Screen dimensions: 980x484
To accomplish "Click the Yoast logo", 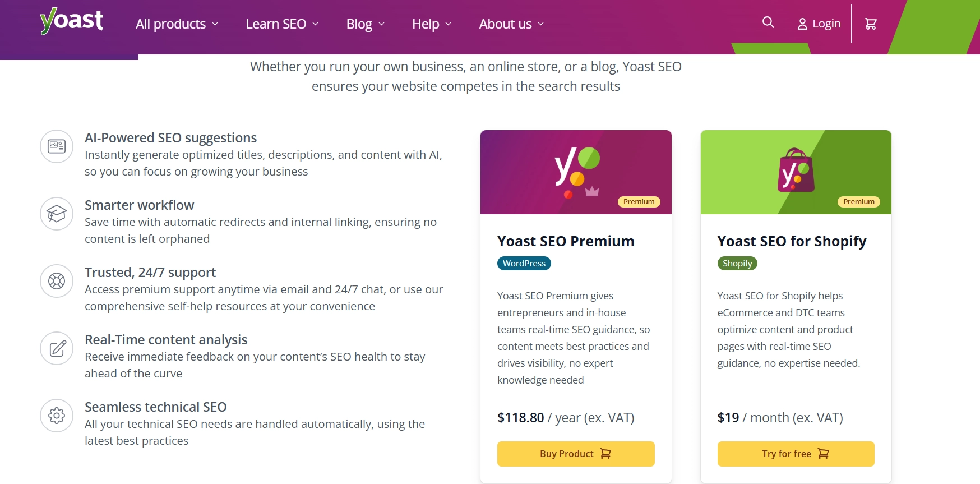I will click(71, 21).
